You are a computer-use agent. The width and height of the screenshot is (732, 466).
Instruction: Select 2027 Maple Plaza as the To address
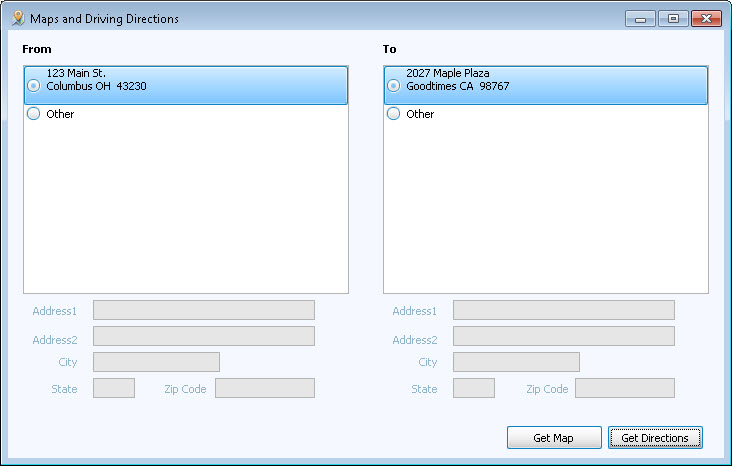pos(394,86)
